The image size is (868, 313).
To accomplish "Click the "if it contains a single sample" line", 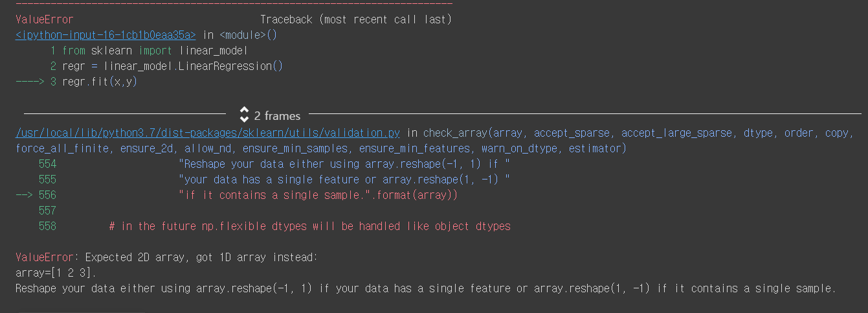I will (322, 195).
